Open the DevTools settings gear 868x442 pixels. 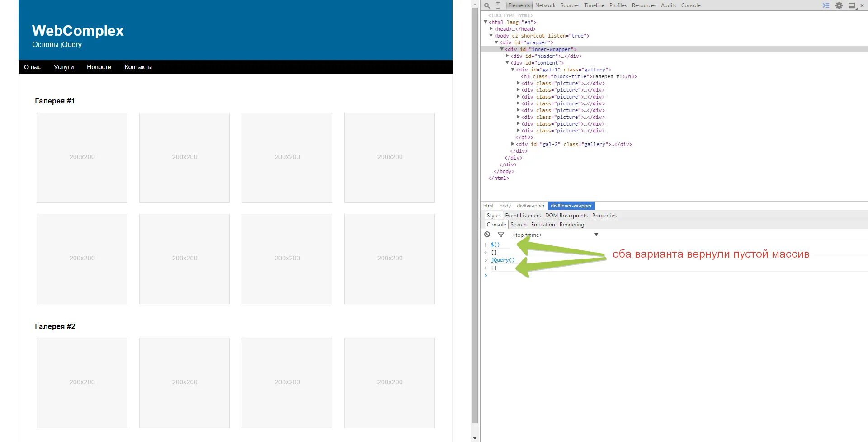(x=839, y=5)
